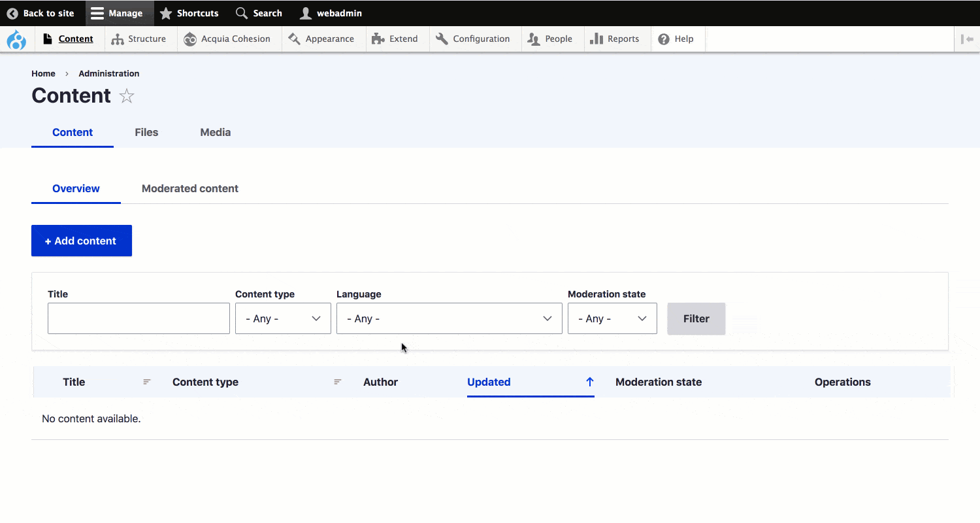Click the Add content button

click(x=82, y=241)
